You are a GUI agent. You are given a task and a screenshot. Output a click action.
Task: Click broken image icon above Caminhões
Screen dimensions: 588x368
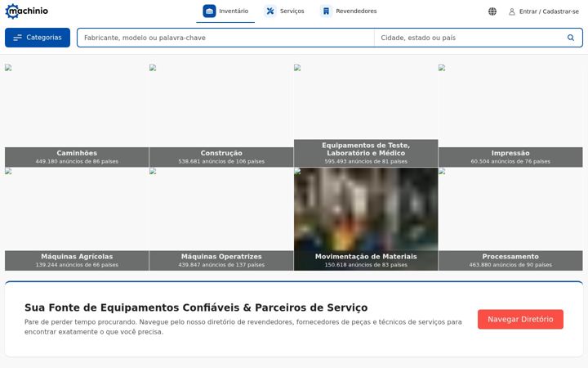pos(8,68)
